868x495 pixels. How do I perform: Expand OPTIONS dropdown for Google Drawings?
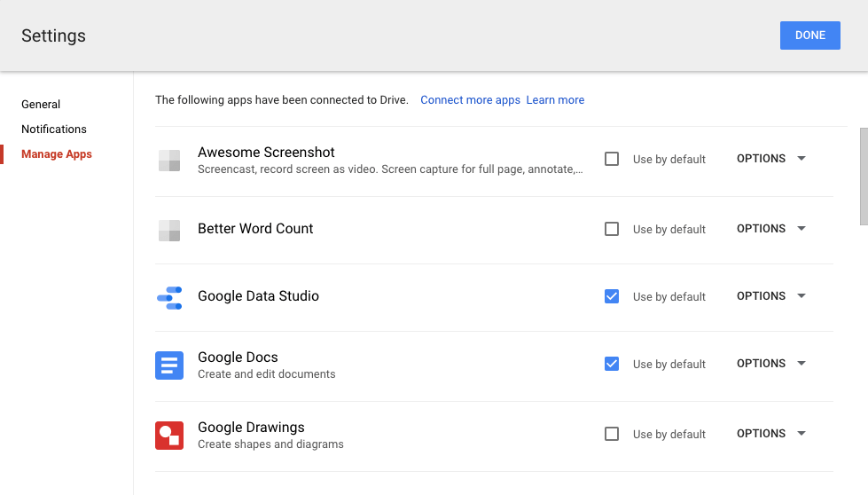coord(771,434)
